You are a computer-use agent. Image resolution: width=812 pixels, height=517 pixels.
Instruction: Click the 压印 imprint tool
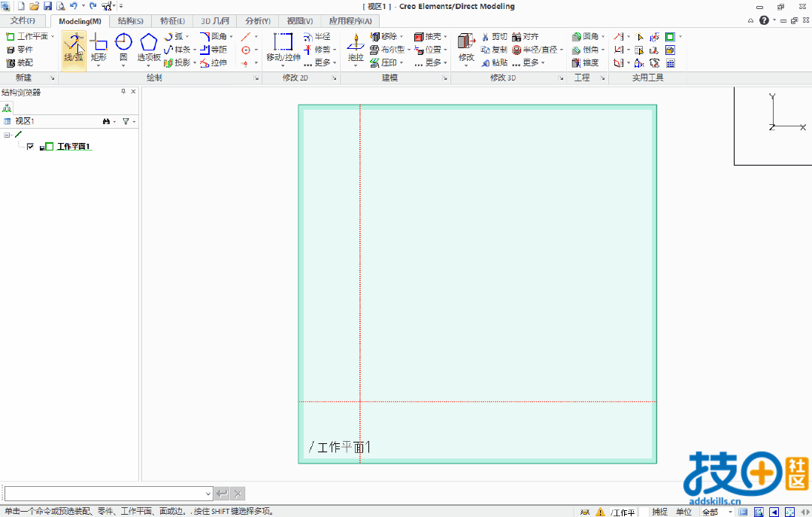(x=383, y=62)
